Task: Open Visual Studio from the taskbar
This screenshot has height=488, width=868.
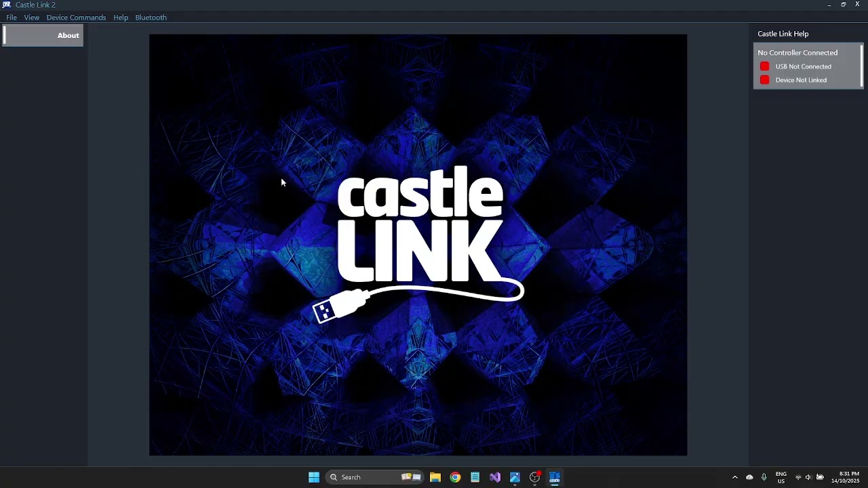Action: pos(495,477)
